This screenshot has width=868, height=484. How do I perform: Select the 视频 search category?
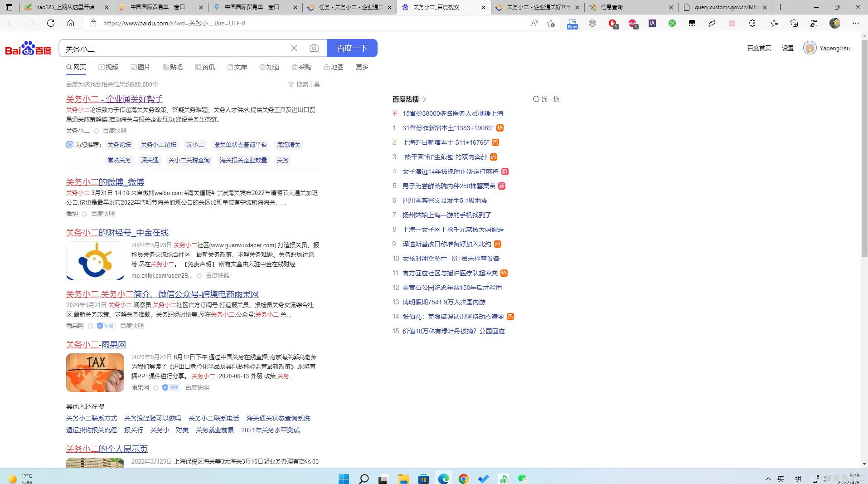[108, 67]
